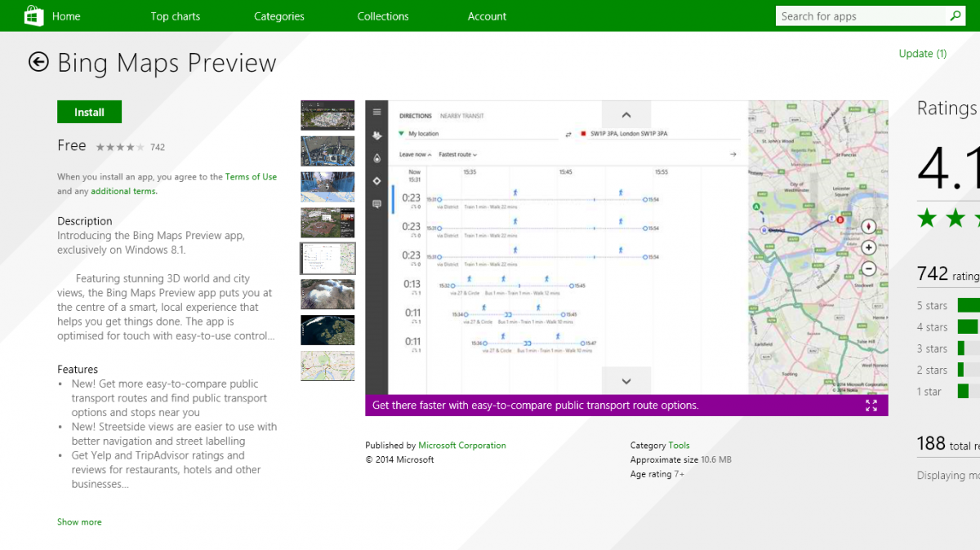The height and width of the screenshot is (550, 980).
Task: Open Fastest route dropdown in screenshot
Action: [457, 154]
